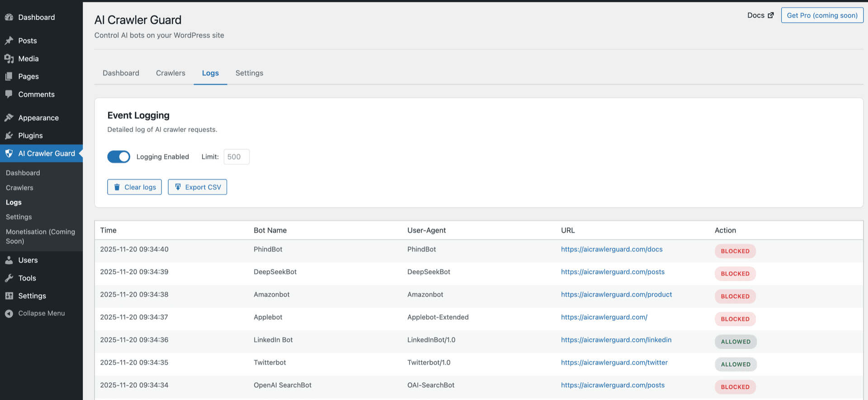868x400 pixels.
Task: Click the LinkedInBot/1.0 user-agent cell
Action: (431, 340)
